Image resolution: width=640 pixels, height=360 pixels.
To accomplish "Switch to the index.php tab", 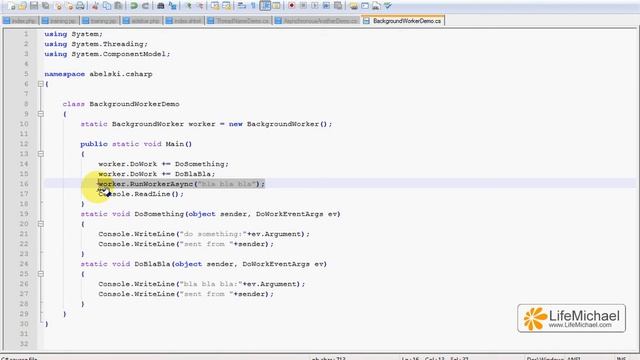I will click(20, 20).
